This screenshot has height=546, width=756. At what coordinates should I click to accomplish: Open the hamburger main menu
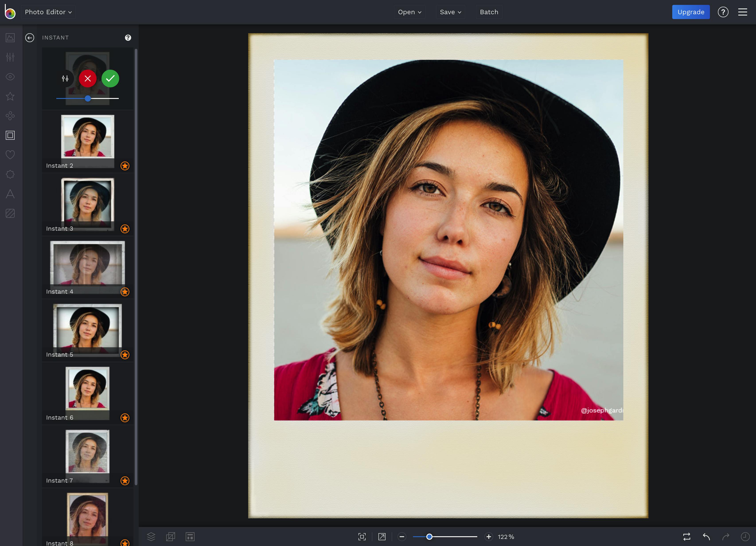point(742,12)
